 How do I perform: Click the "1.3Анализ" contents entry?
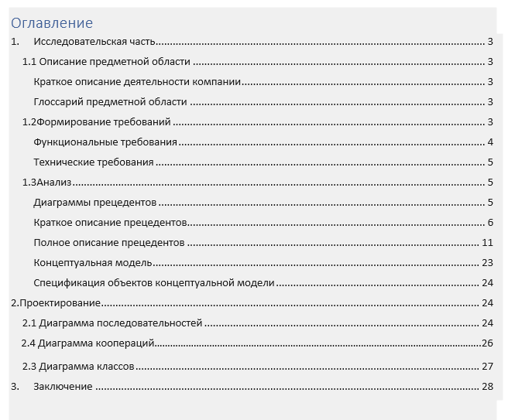[46, 183]
